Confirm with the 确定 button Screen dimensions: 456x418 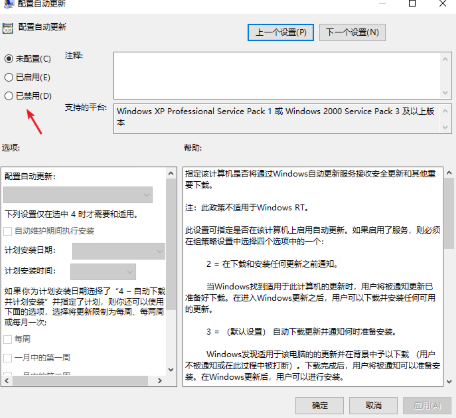319,405
